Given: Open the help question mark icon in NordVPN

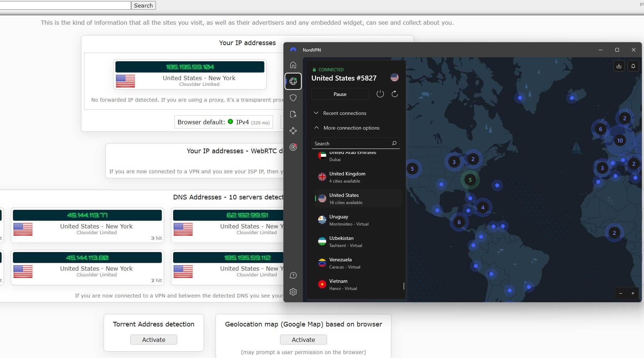Looking at the screenshot, I should pyautogui.click(x=293, y=275).
